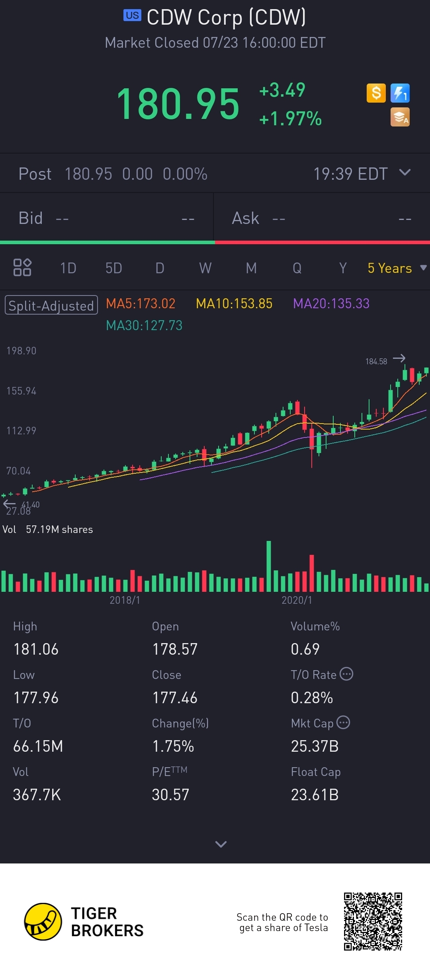Screen dimensions: 430x980
Task: Tap the blue lightning bolt icon
Action: click(x=400, y=93)
